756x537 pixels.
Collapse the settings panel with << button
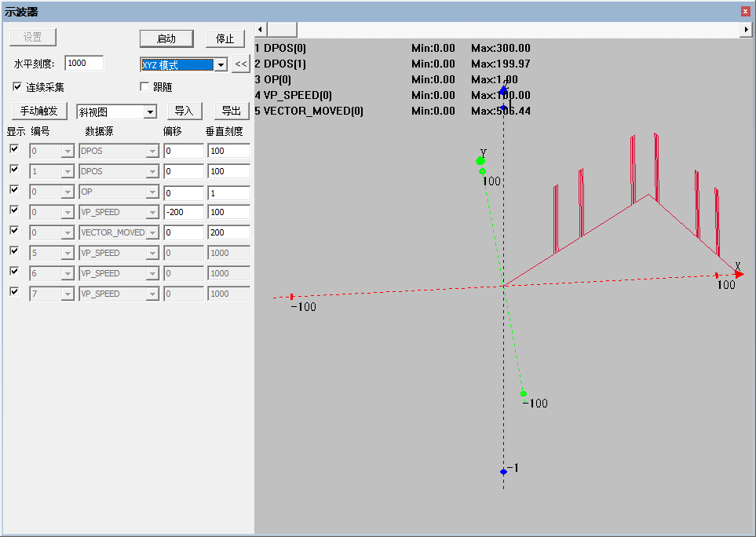click(240, 64)
